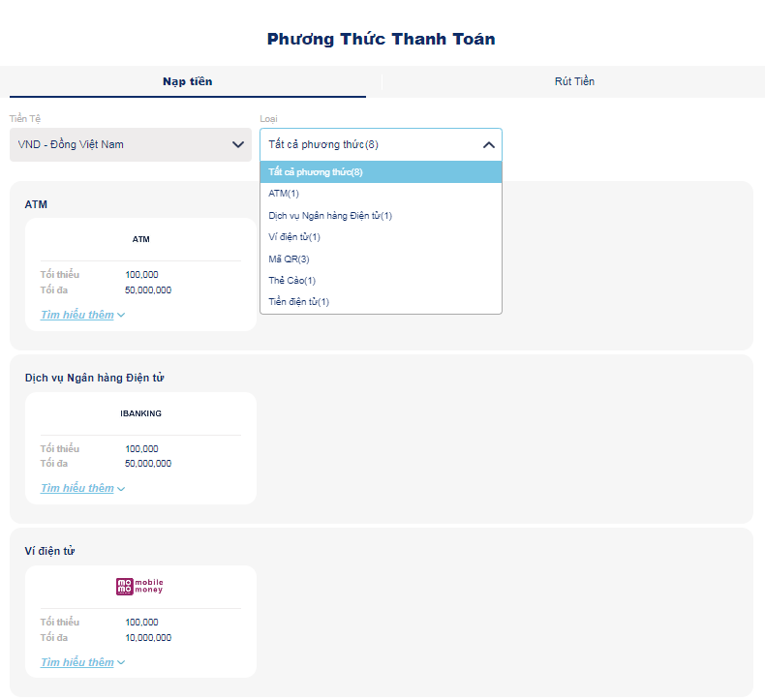Click chevron beside ATM Tìm hiểu thêm

121,315
